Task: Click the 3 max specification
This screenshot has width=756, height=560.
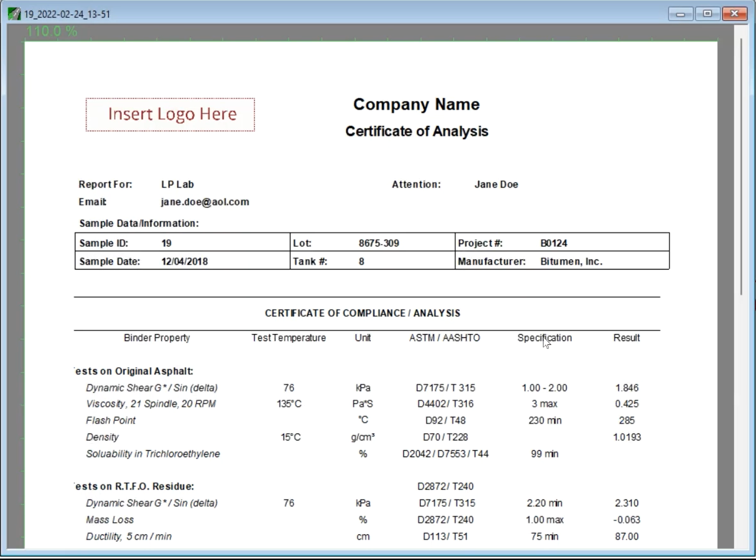Action: [545, 404]
